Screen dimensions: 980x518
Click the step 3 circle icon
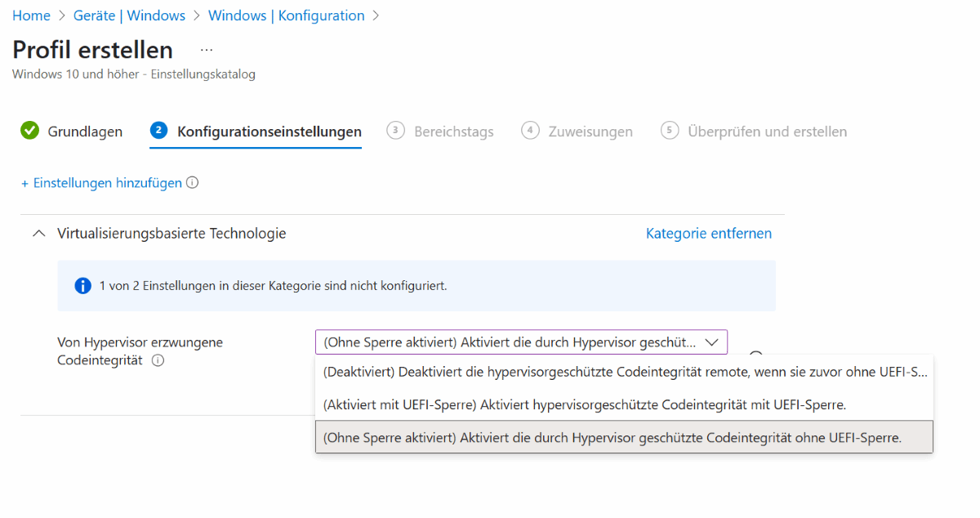tap(395, 131)
